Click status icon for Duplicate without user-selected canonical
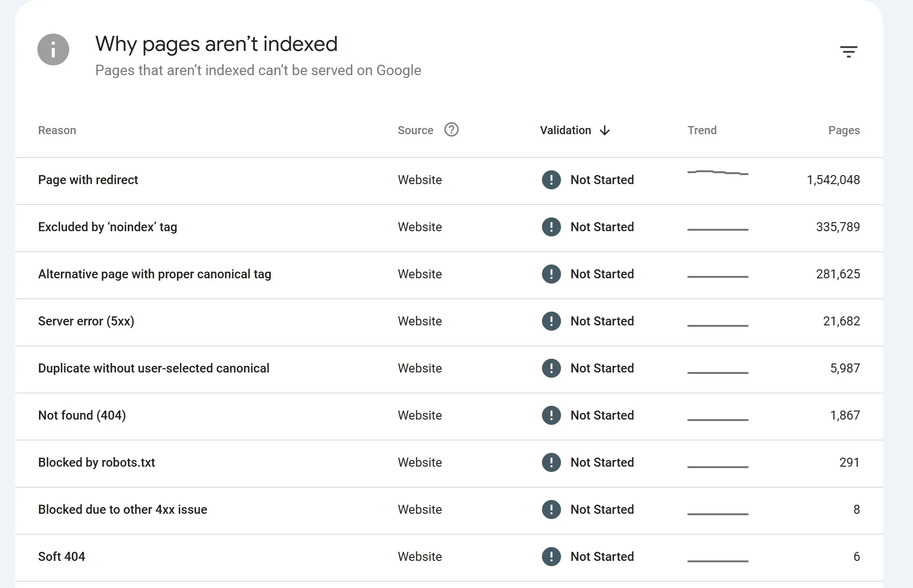Image resolution: width=913 pixels, height=588 pixels. [551, 368]
